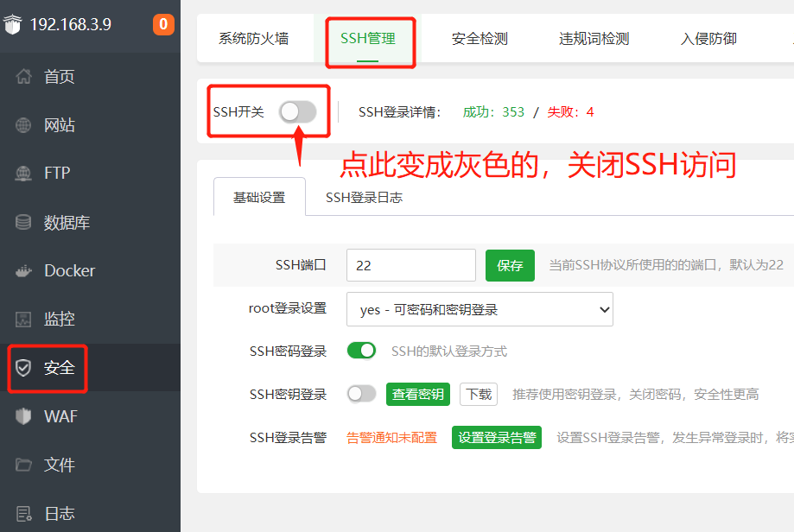The width and height of the screenshot is (794, 532).
Task: Click the 推荐使用密钥登录 hint text
Action: (636, 394)
